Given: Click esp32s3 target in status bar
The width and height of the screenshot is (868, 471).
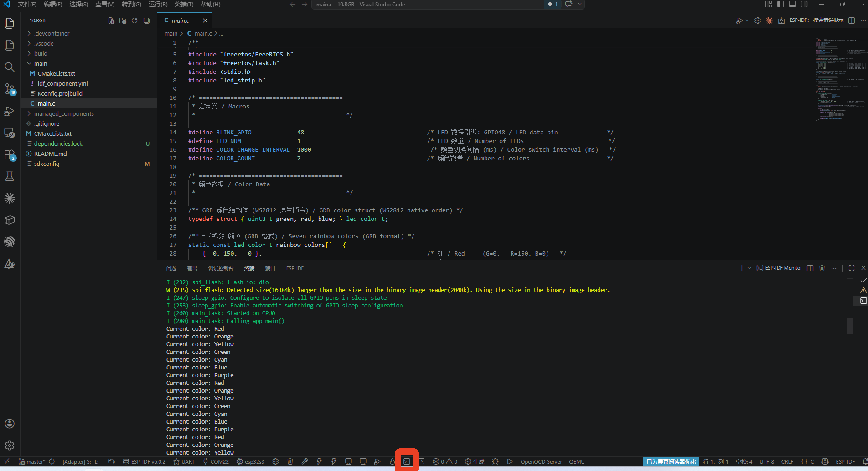Looking at the screenshot, I should click(250, 461).
